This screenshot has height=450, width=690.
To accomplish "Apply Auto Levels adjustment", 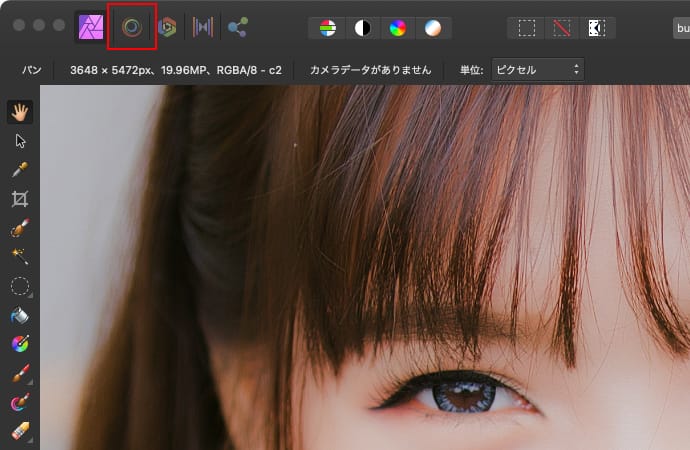I will click(x=328, y=28).
